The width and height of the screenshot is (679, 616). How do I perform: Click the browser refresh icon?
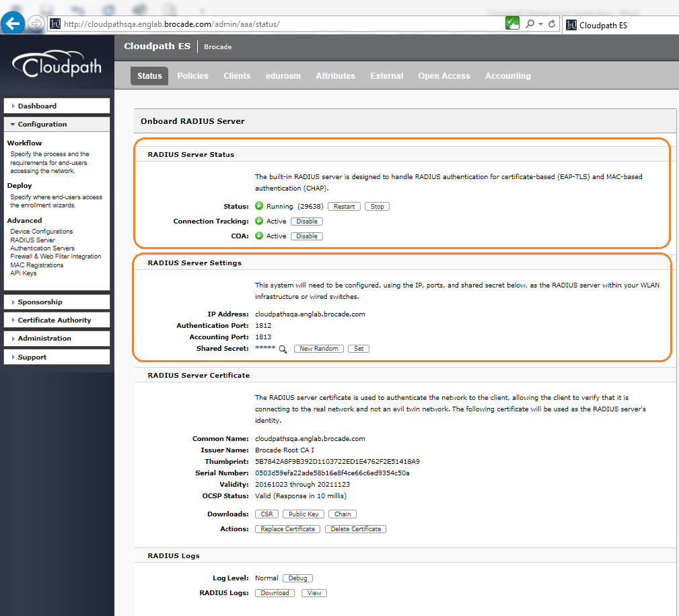click(x=552, y=24)
